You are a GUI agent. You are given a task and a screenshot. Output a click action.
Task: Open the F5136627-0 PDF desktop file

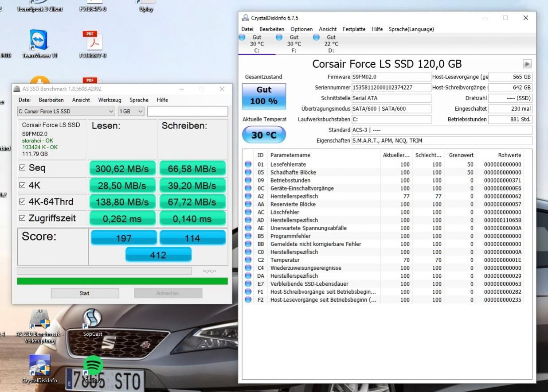coord(93,43)
